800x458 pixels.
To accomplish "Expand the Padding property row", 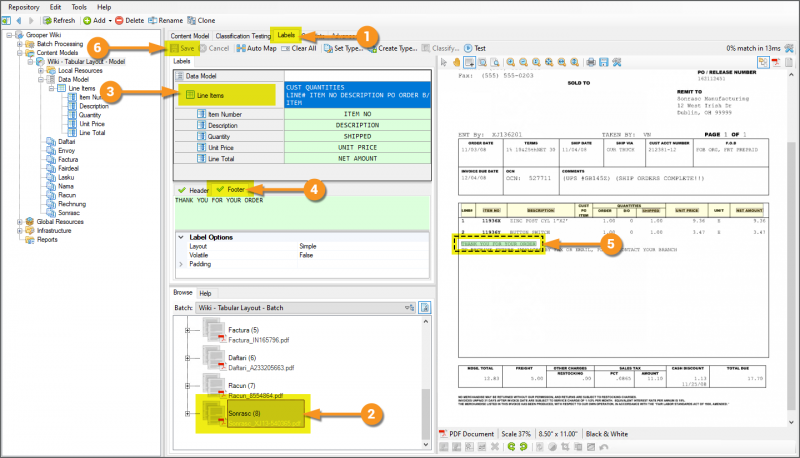I will tap(180, 264).
